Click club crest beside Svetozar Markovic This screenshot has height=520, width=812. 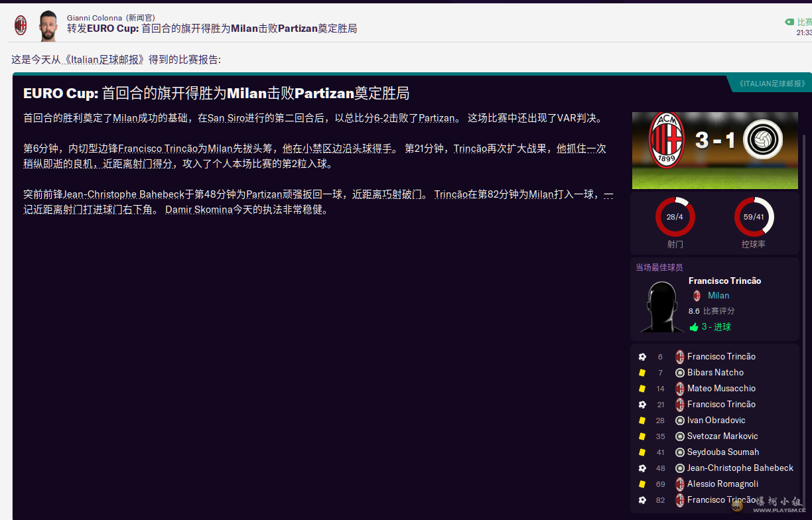click(x=679, y=436)
